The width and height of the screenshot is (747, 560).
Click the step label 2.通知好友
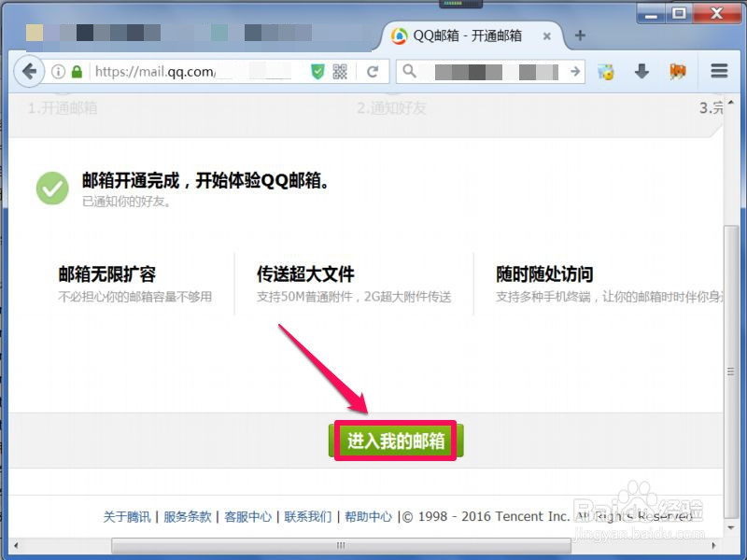tap(391, 108)
